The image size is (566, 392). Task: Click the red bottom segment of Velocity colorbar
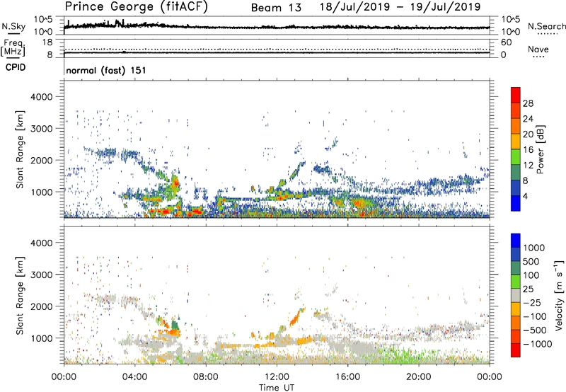[x=516, y=350]
